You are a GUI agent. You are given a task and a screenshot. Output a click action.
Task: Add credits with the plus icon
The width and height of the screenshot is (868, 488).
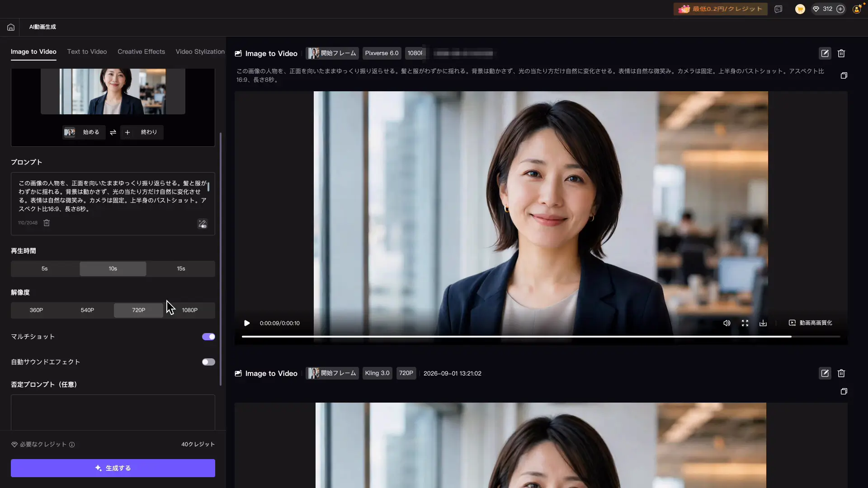(x=840, y=9)
